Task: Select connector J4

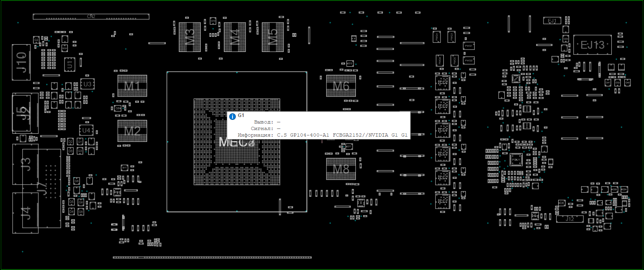Action: click(25, 213)
